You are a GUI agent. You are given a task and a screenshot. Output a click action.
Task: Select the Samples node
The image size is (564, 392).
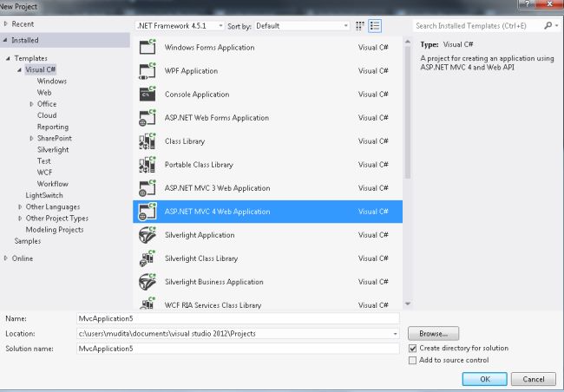point(28,241)
